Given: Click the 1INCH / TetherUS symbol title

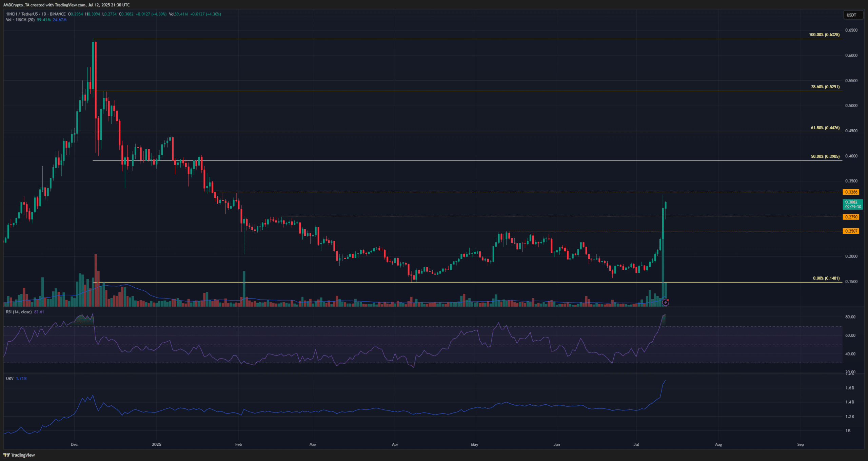Looking at the screenshot, I should point(22,14).
